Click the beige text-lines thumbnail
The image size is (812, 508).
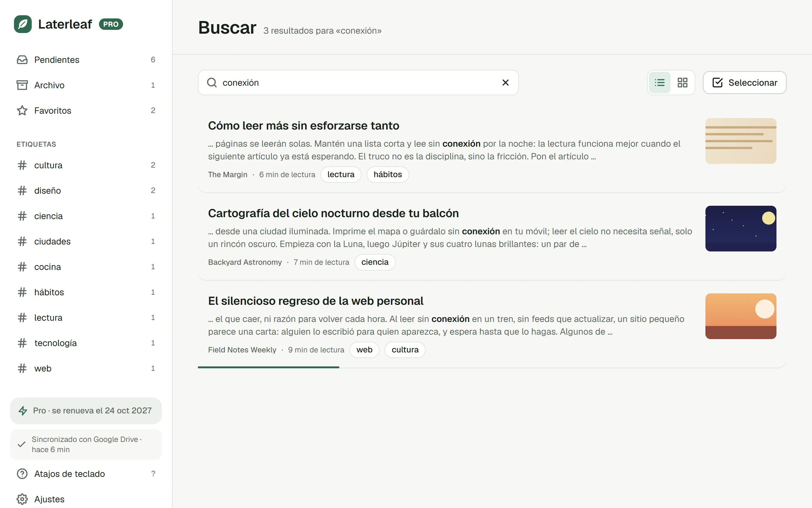pos(741,141)
